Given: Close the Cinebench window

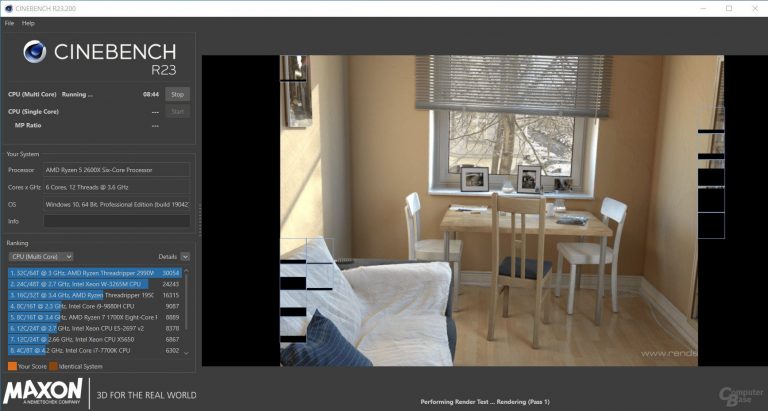Looking at the screenshot, I should point(755,8).
